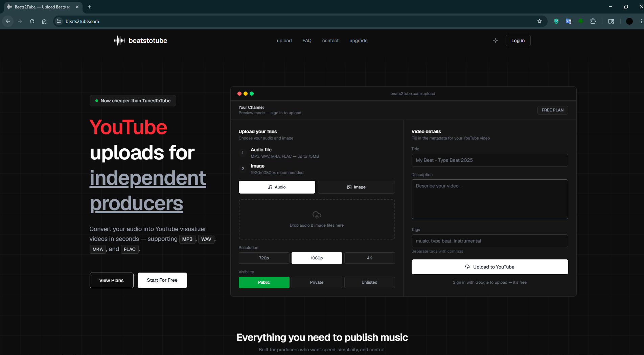Click the Log in button
This screenshot has height=355, width=644.
[518, 41]
